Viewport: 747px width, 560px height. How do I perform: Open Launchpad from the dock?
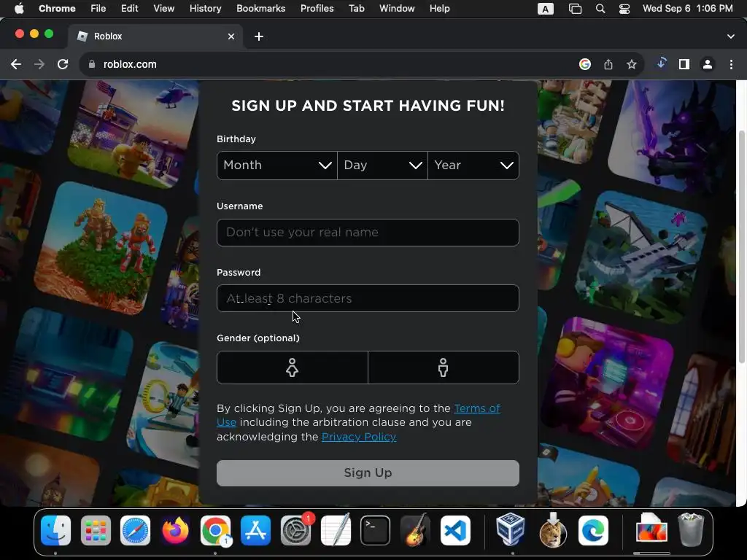click(96, 530)
